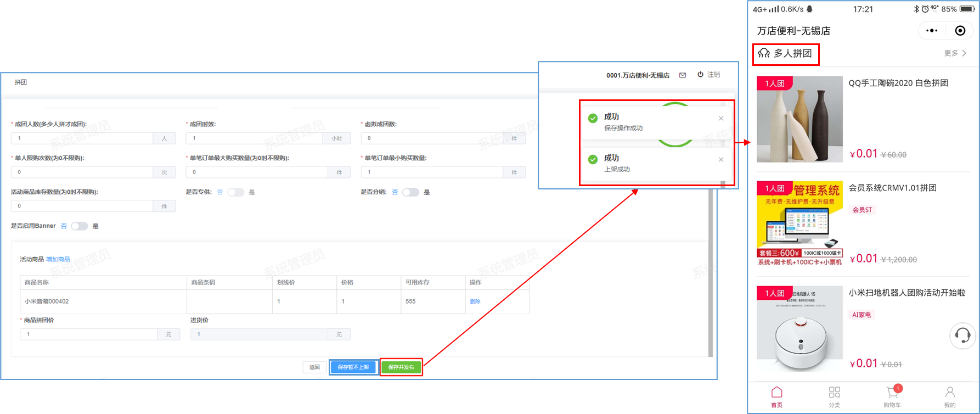Focus the 成团时效 hours field

pos(254,138)
